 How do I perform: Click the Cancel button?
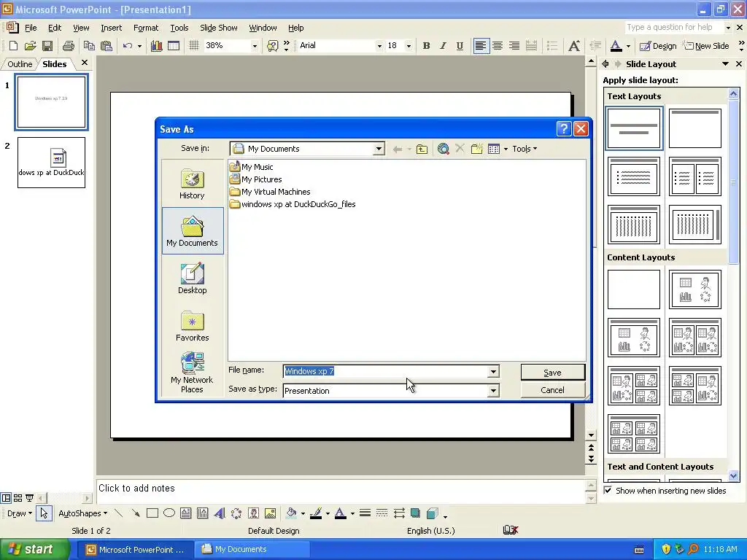point(553,390)
